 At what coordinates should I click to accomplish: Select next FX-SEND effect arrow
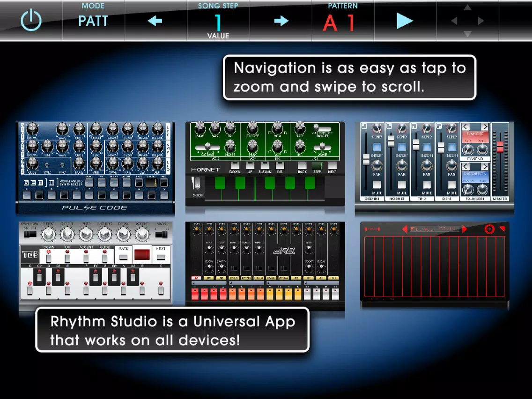pos(485,127)
